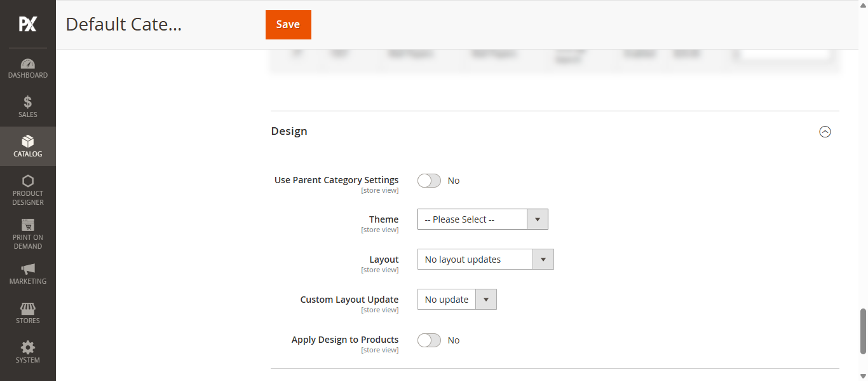The height and width of the screenshot is (381, 868).
Task: Click the Layout field label
Action: 384,260
